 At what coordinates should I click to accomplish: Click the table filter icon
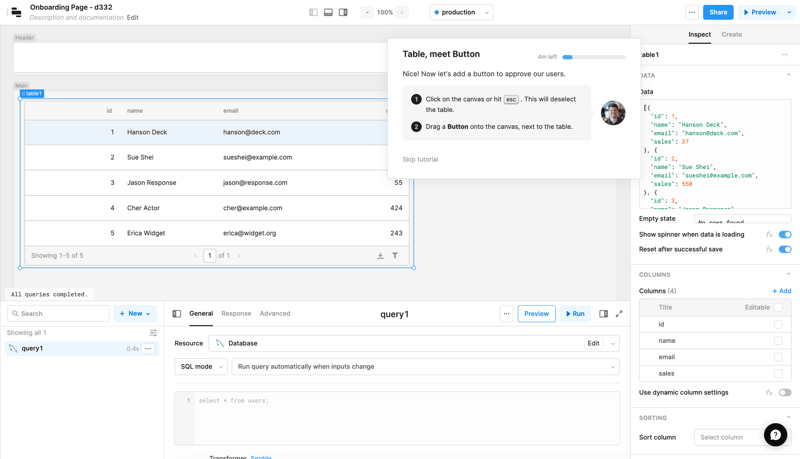coord(395,256)
